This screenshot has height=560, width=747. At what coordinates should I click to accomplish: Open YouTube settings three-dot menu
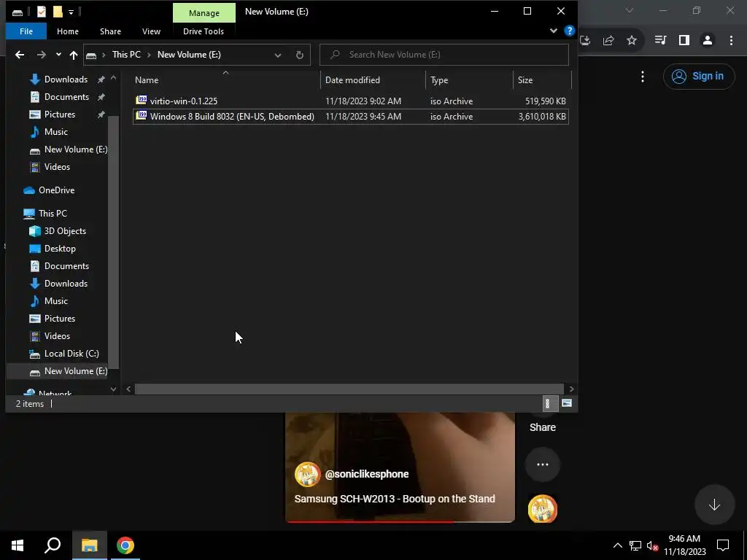coord(643,76)
